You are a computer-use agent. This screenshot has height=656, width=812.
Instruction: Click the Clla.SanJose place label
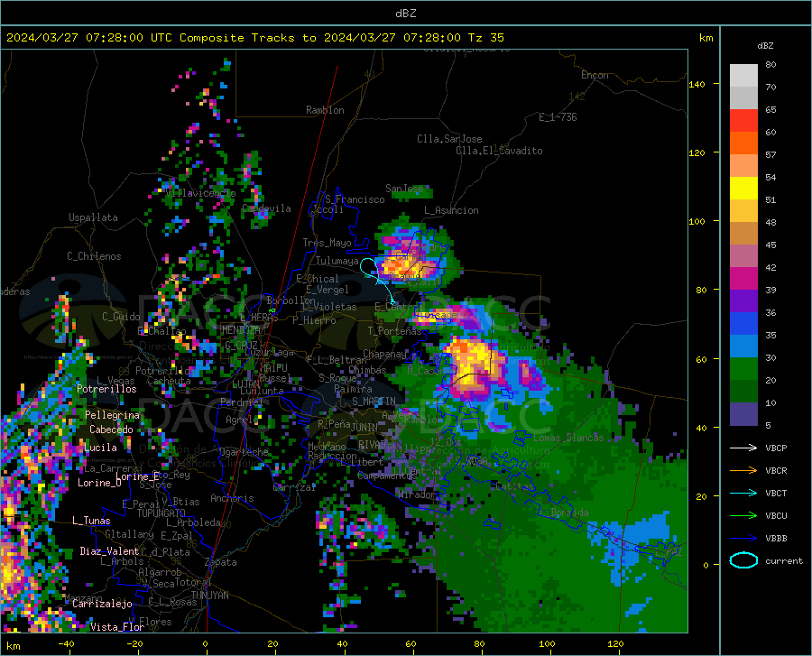449,139
